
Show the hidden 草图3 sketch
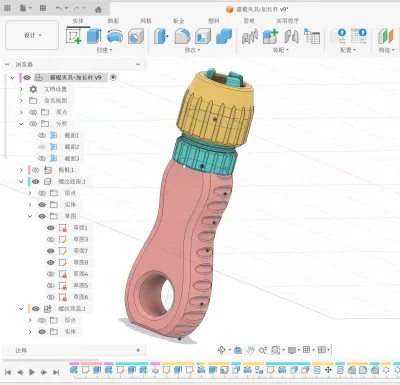pyautogui.click(x=51, y=239)
